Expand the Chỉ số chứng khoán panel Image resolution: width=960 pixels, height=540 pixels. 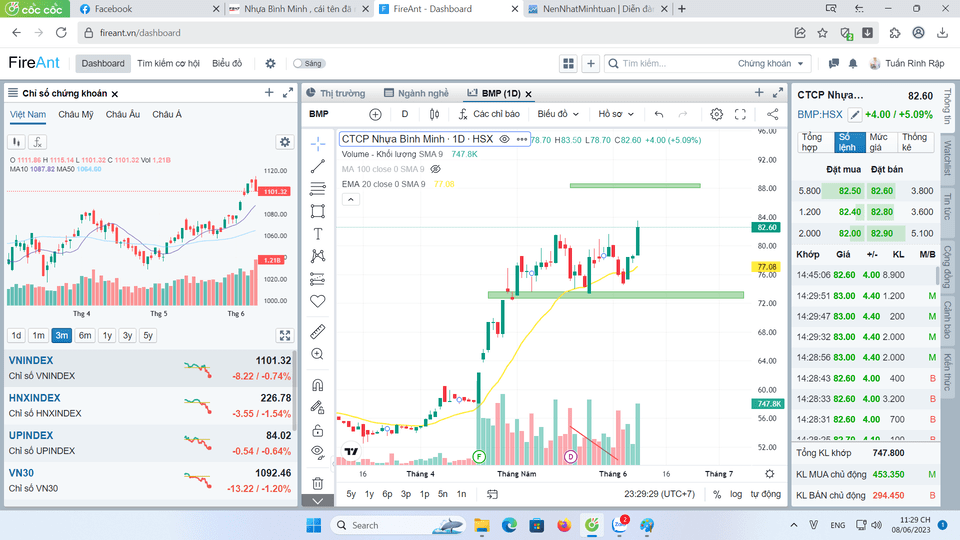coord(288,93)
